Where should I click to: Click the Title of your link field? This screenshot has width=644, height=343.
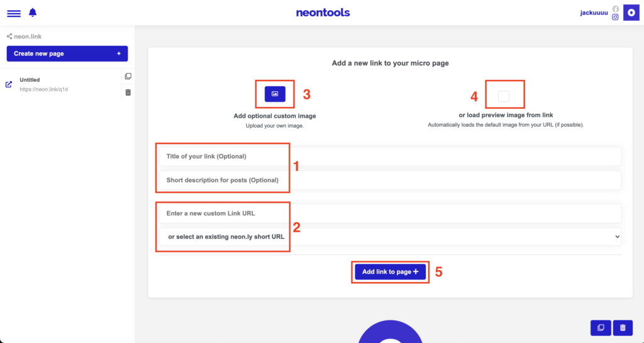click(x=390, y=157)
